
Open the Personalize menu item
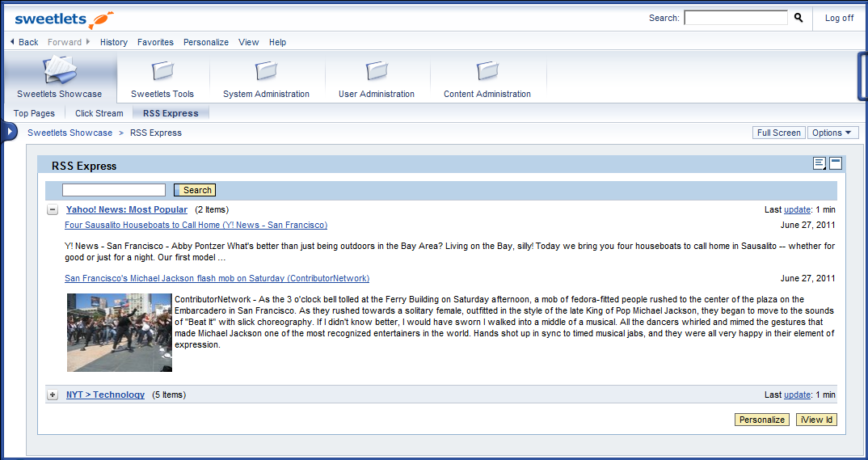pyautogui.click(x=206, y=42)
